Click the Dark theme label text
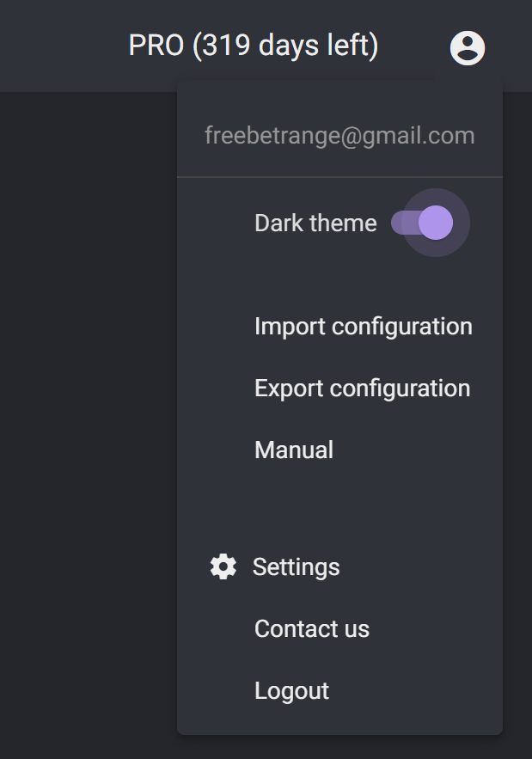Viewport: 532px width, 759px height. [315, 223]
